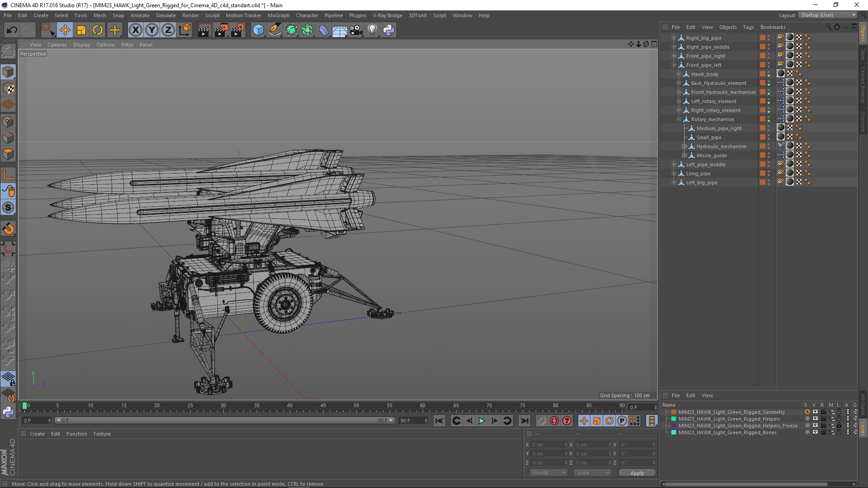Open the Layout dropdown Startup (User)
Screen dimensions: 868x488
[x=828, y=15]
